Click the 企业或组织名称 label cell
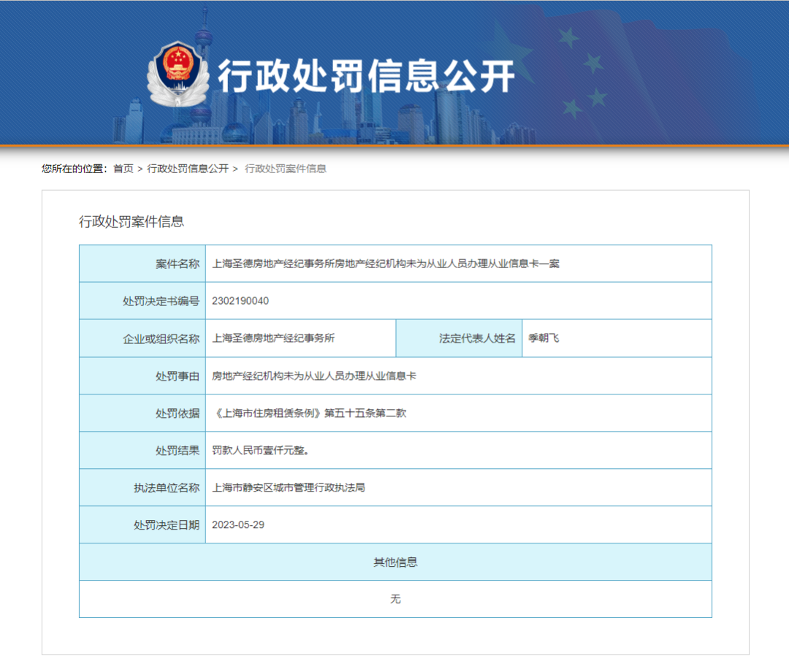Image resolution: width=789 pixels, height=672 pixels. coord(142,338)
